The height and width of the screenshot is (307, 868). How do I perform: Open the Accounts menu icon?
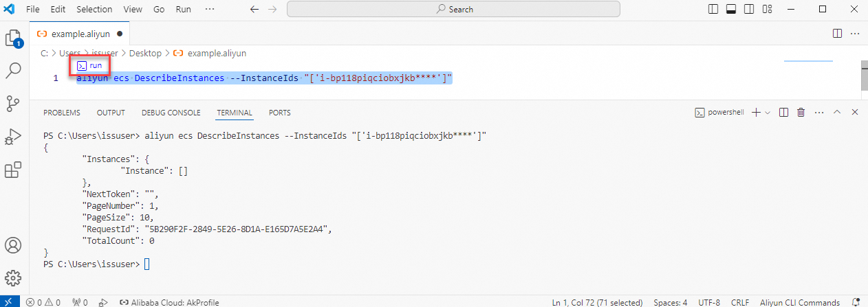(x=13, y=245)
